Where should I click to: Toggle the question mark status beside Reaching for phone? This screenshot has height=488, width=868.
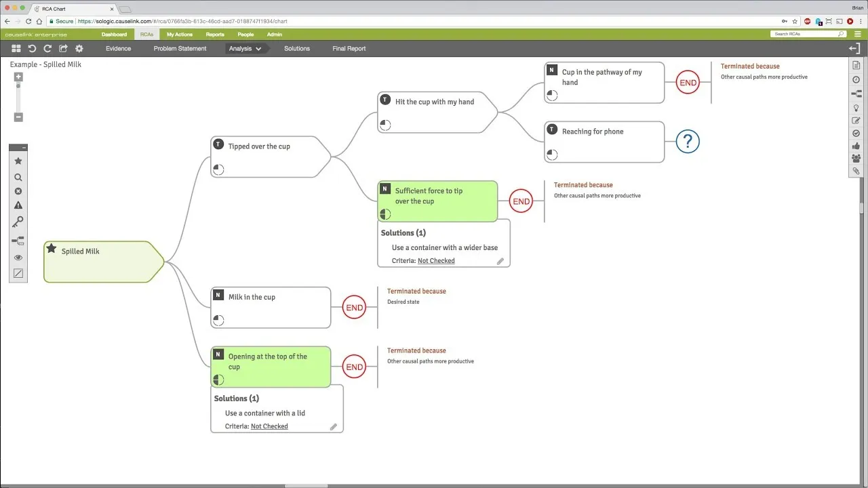pyautogui.click(x=688, y=142)
